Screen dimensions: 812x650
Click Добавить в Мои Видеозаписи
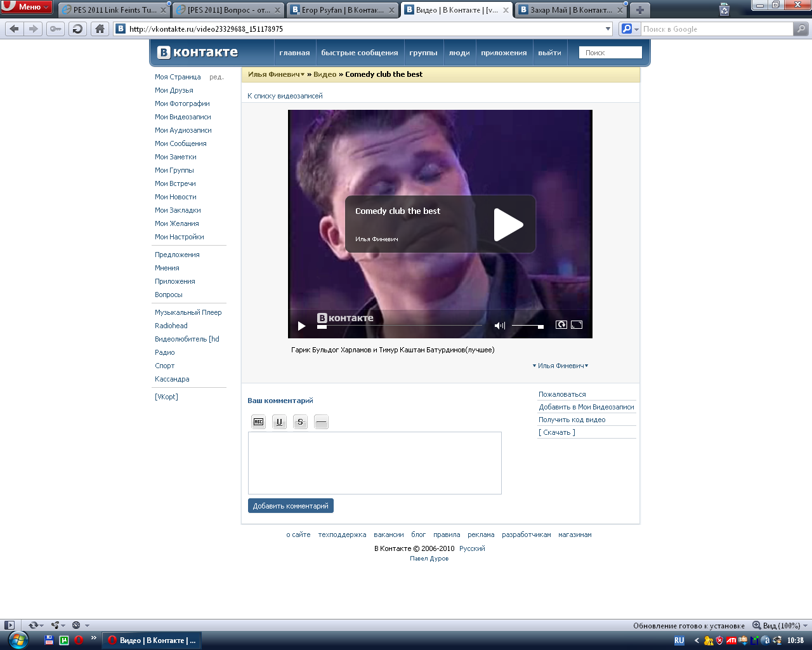tap(586, 407)
